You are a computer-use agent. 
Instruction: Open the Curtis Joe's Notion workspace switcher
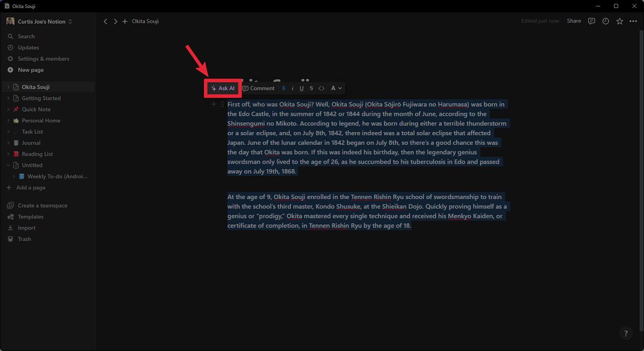point(39,21)
